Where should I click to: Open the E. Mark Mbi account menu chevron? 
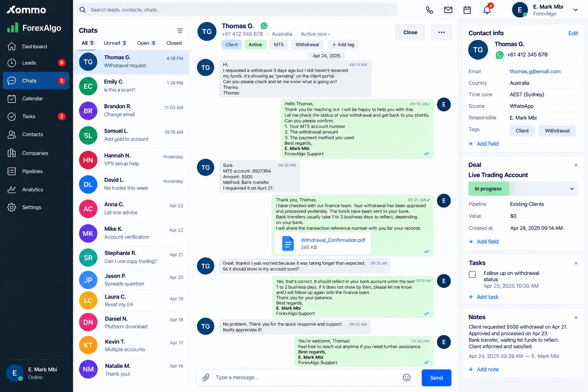(575, 10)
